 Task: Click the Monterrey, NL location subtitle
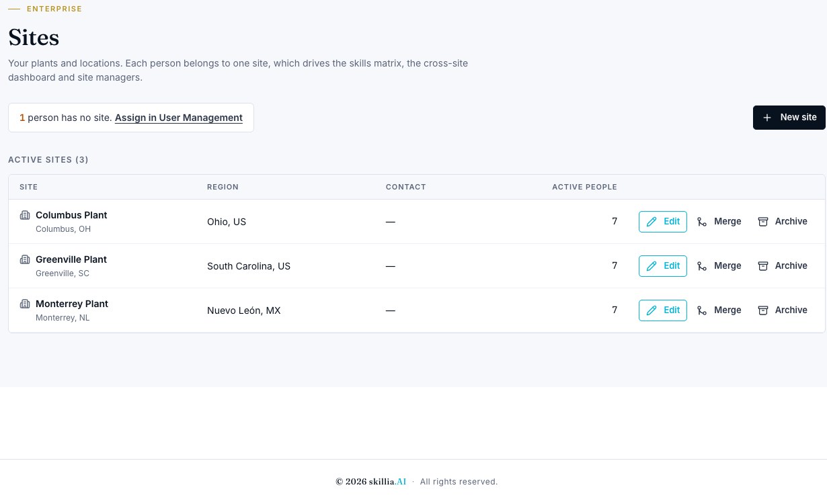tap(63, 318)
